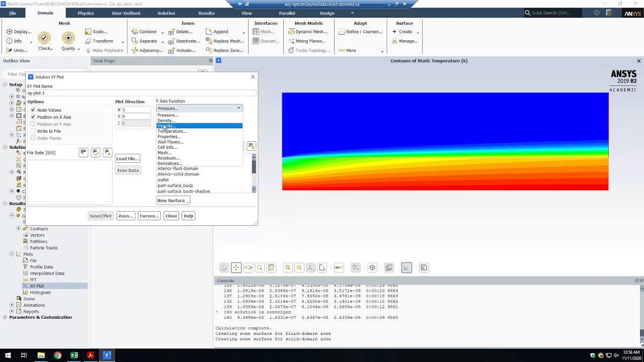
Task: Click Replace Mesh in the Zones group
Action: pyautogui.click(x=225, y=41)
